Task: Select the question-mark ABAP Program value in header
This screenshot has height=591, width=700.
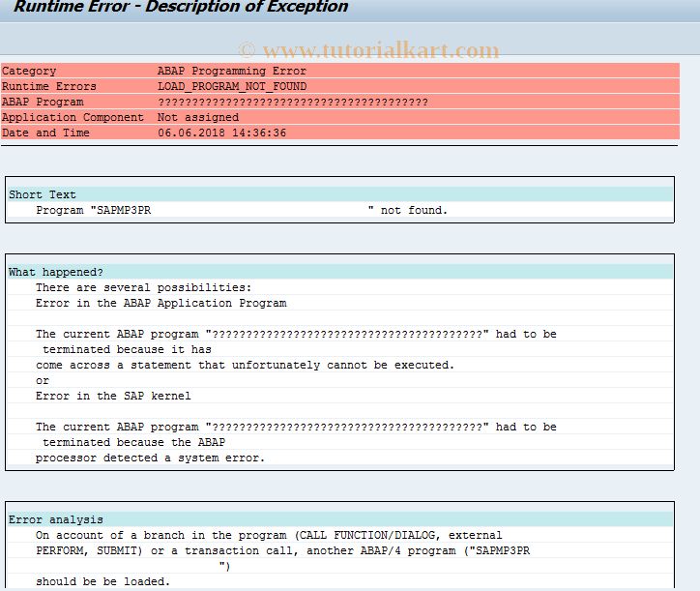Action: click(293, 103)
